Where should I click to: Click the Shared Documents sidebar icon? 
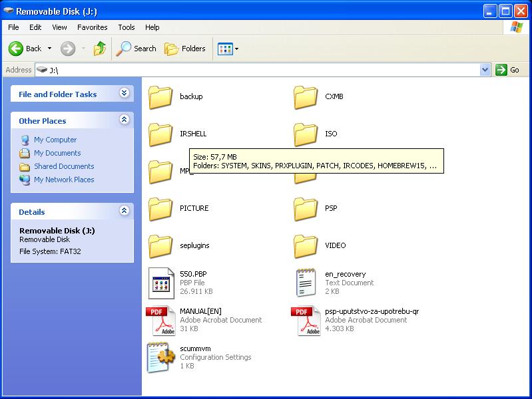[25, 167]
